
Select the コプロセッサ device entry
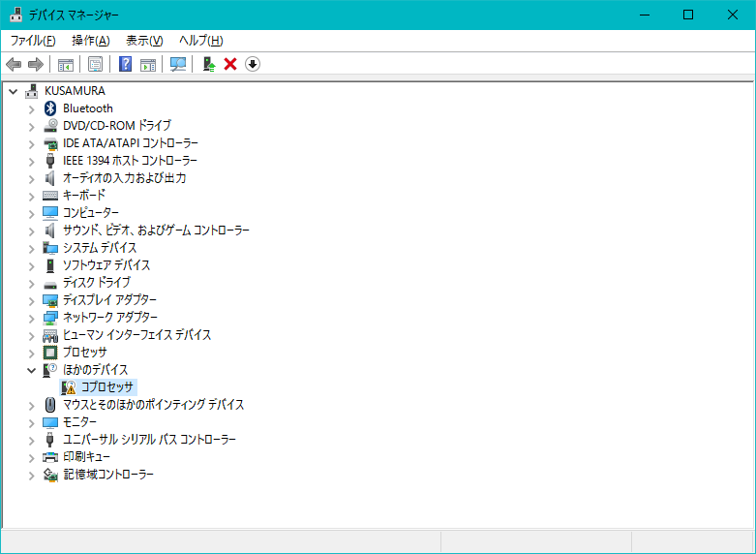(107, 387)
